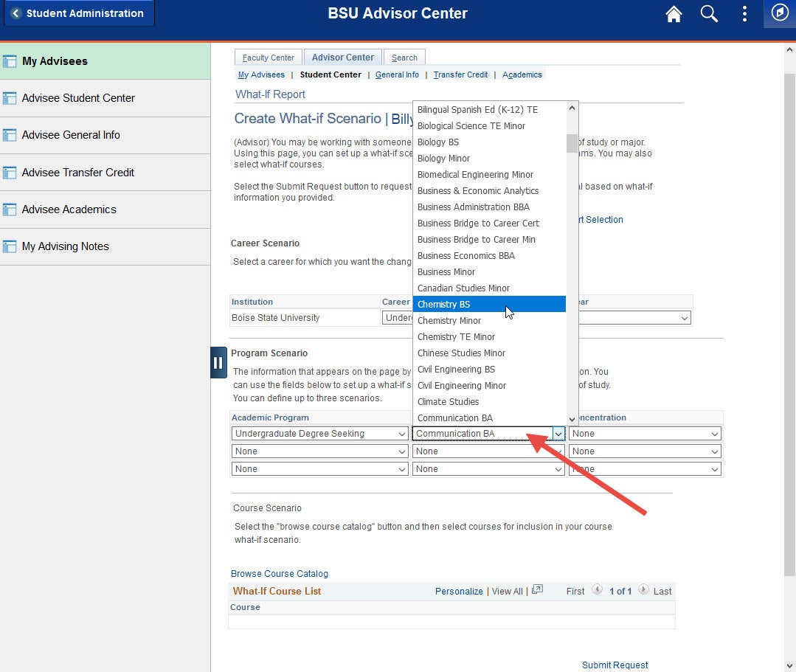Select Bilingual Spanish Ed (K-12) TE
The width and height of the screenshot is (796, 672).
[489, 109]
